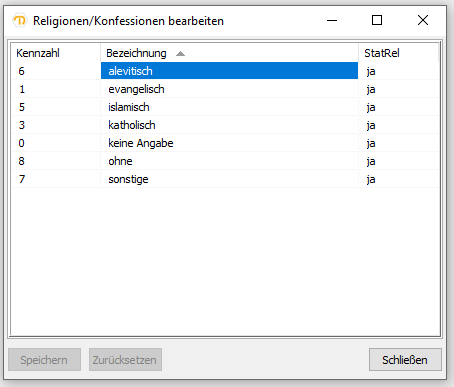454x387 pixels.
Task: Toggle sort arrow on Bezeichnung column
Action: pos(180,53)
